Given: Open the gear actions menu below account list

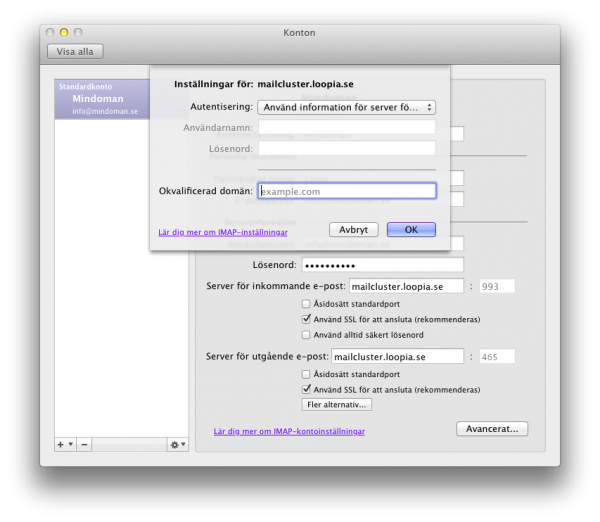Looking at the screenshot, I should pyautogui.click(x=178, y=445).
